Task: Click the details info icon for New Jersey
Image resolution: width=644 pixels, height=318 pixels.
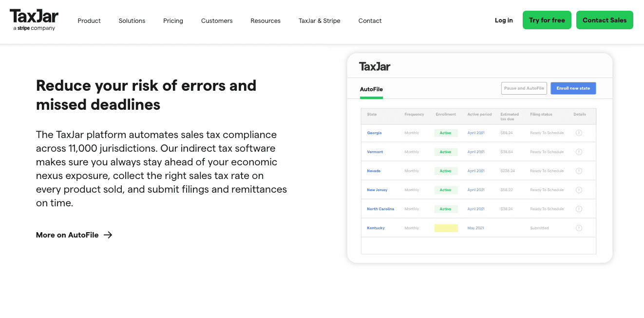Action: 579,190
